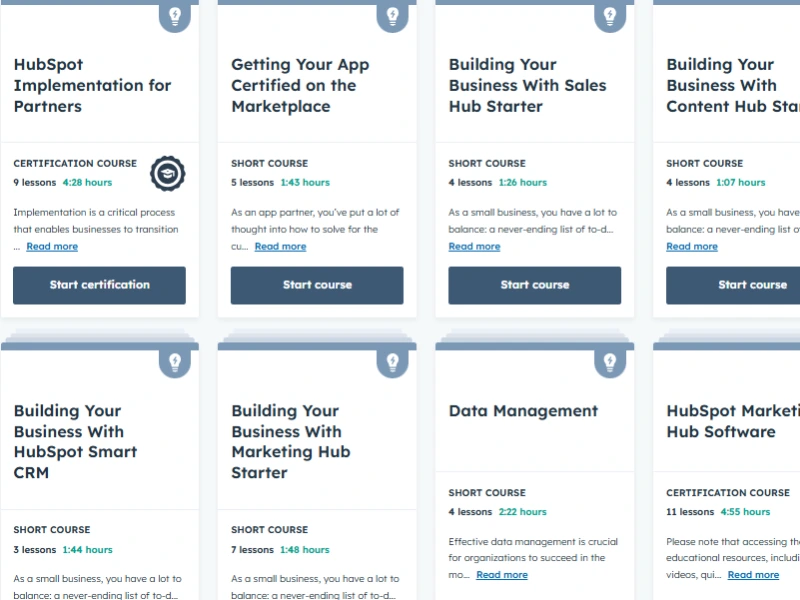Click the certification graduation cap badge icon
Image resolution: width=800 pixels, height=600 pixels.
(x=168, y=174)
